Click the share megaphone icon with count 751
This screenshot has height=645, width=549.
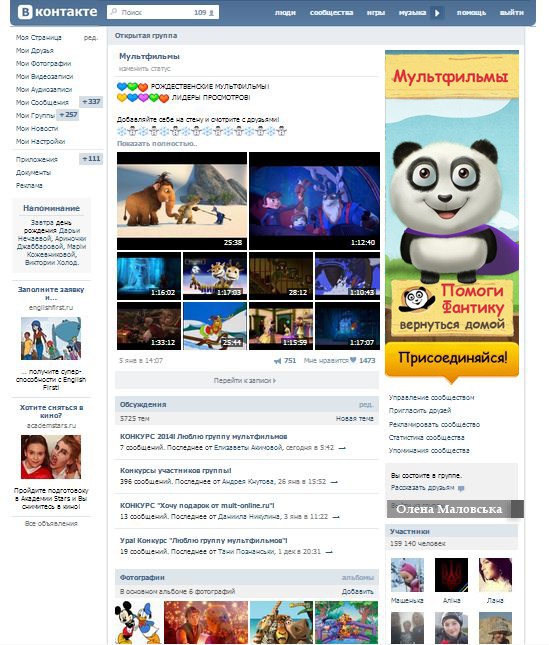coord(278,361)
